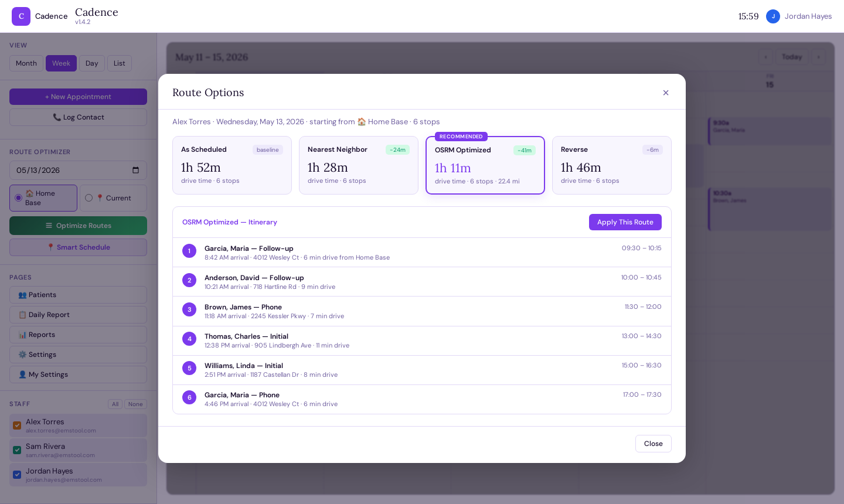The height and width of the screenshot is (504, 844).
Task: Open My Settings page
Action: point(78,374)
